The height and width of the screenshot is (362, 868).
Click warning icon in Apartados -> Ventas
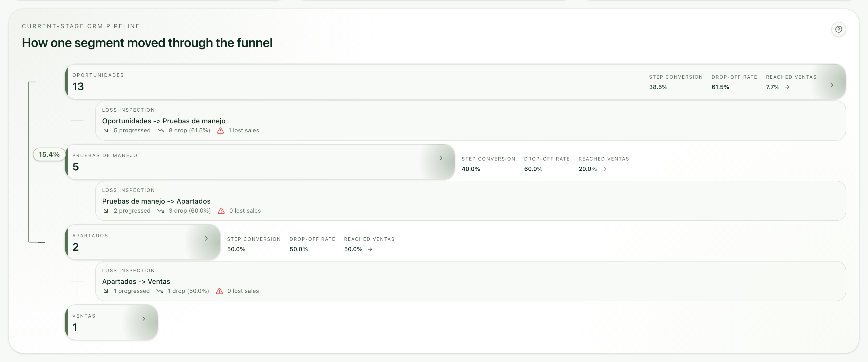point(219,291)
